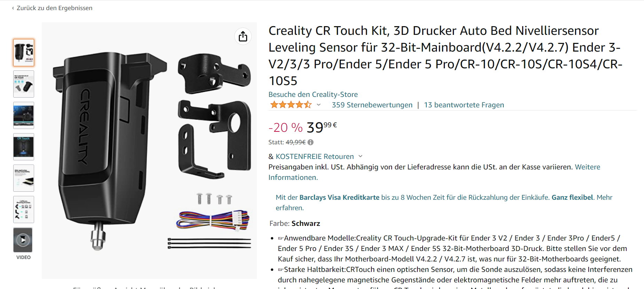Expand the star rating dropdown chevron
644x289 pixels.
pos(319,105)
